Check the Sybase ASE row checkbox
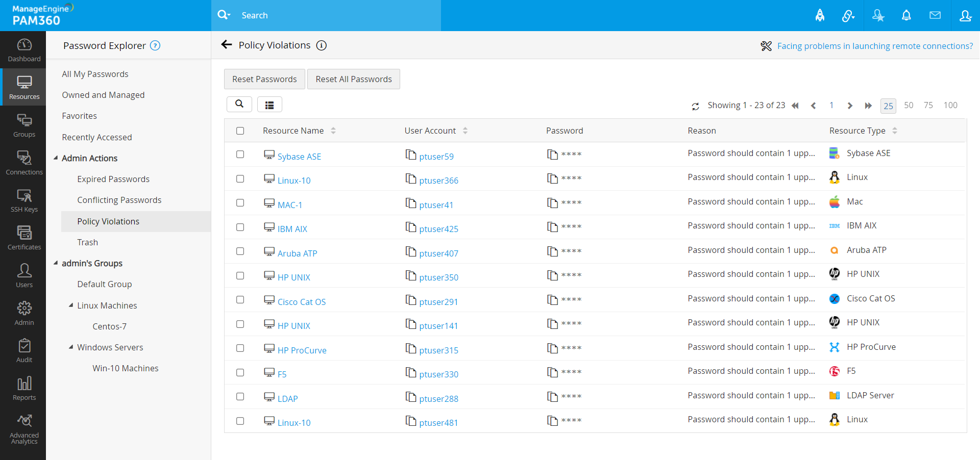 pyautogui.click(x=240, y=154)
